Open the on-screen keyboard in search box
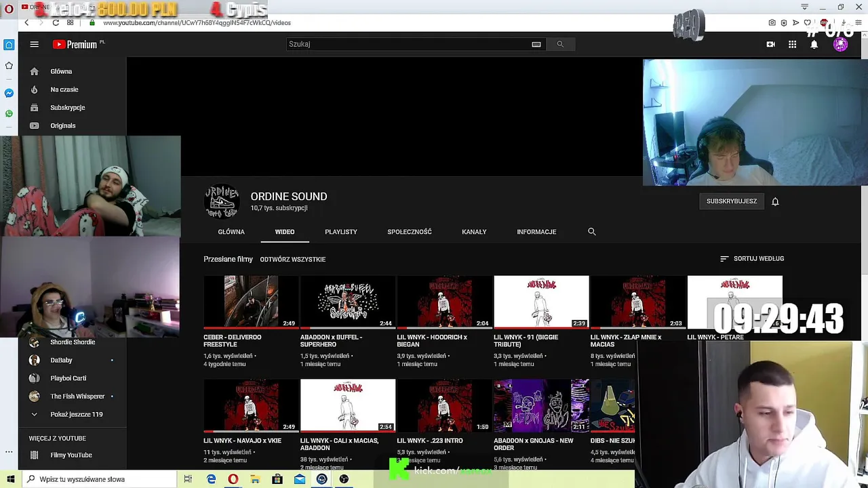Image resolution: width=868 pixels, height=488 pixels. [536, 44]
